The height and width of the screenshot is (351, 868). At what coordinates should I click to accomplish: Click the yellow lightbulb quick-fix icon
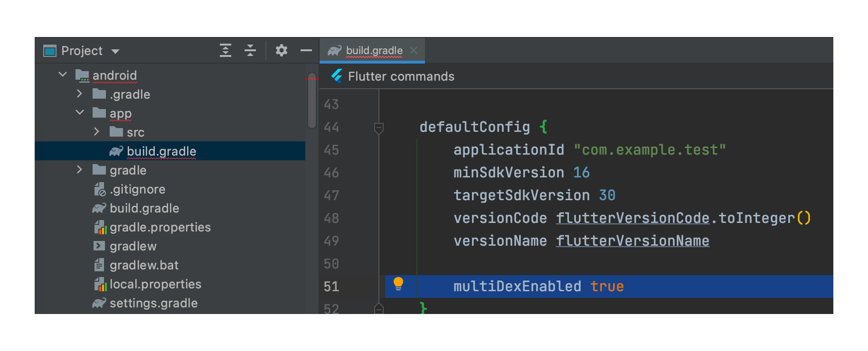click(x=398, y=284)
